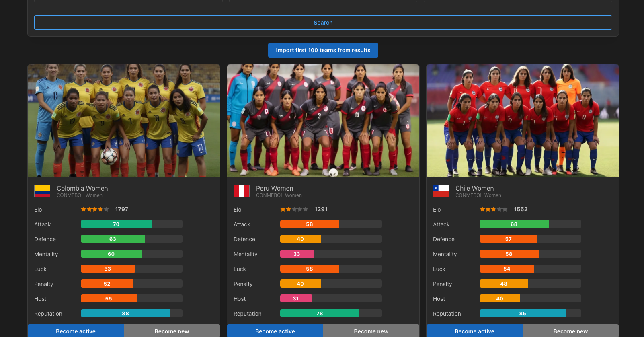Click Become active for Chile Women
Screen dimensions: 644x337
474,331
